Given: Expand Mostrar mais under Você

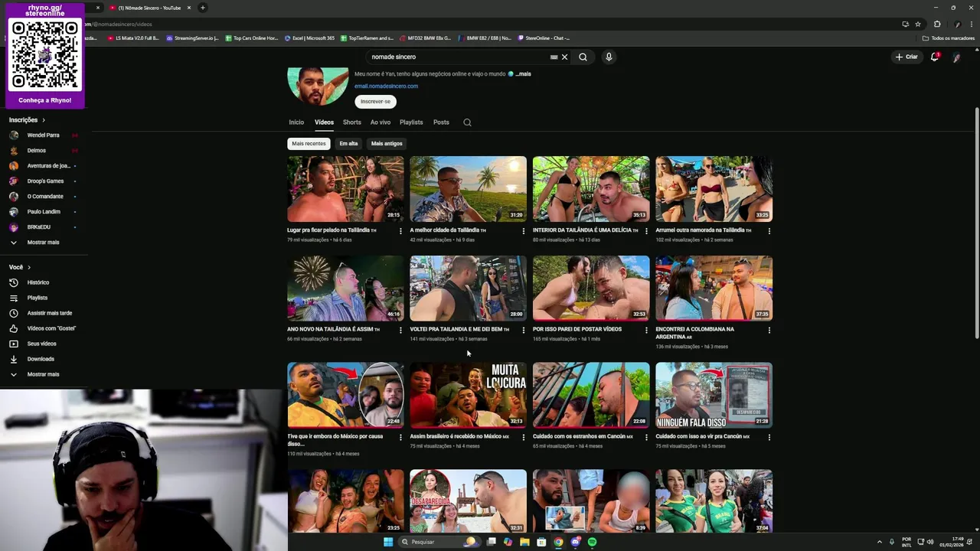Looking at the screenshot, I should (x=44, y=374).
